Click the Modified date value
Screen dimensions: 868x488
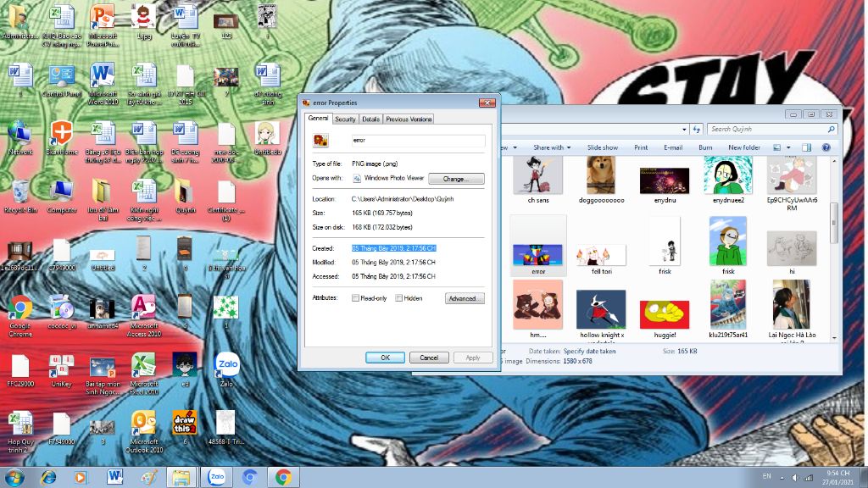(x=393, y=263)
